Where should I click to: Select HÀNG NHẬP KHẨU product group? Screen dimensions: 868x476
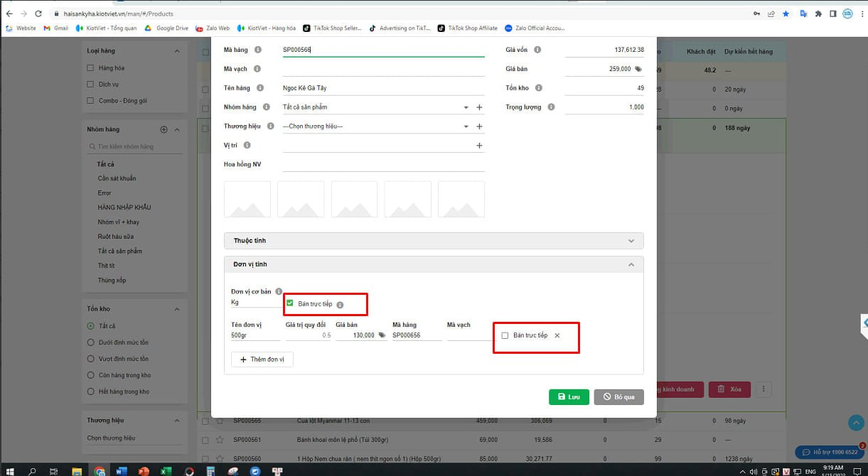[124, 207]
